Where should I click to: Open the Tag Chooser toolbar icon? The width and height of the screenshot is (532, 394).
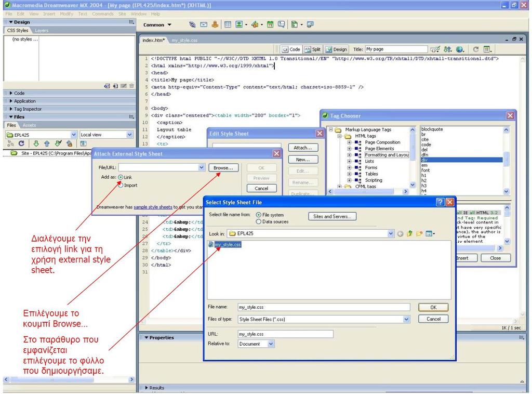tap(310, 24)
